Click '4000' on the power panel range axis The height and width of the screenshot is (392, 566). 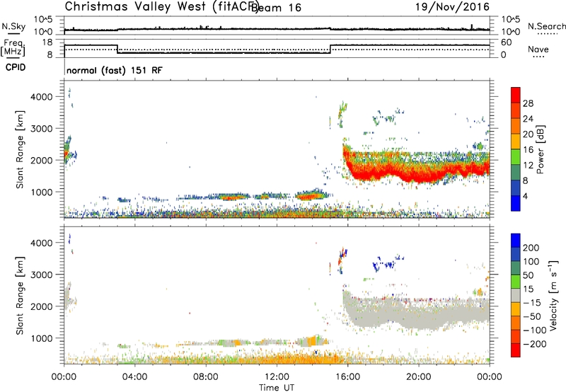[42, 97]
